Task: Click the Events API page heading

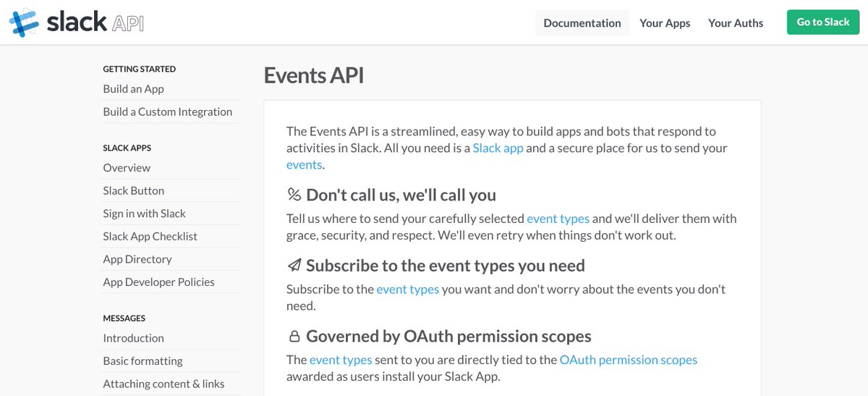Action: tap(314, 75)
